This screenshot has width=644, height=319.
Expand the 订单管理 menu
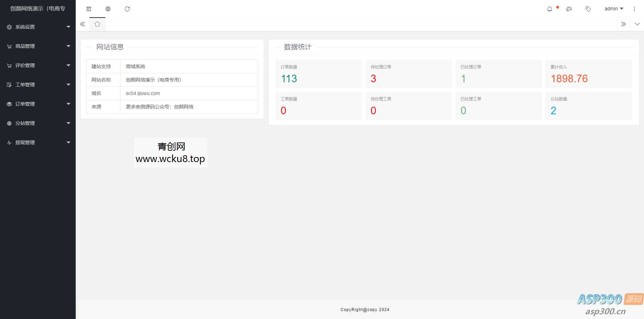coord(38,104)
